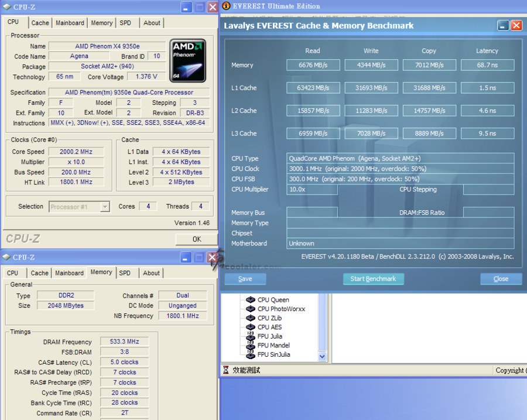Click DRAM Frequency value 533.3 MHz
Viewport: 527px width, 420px height.
pos(124,342)
